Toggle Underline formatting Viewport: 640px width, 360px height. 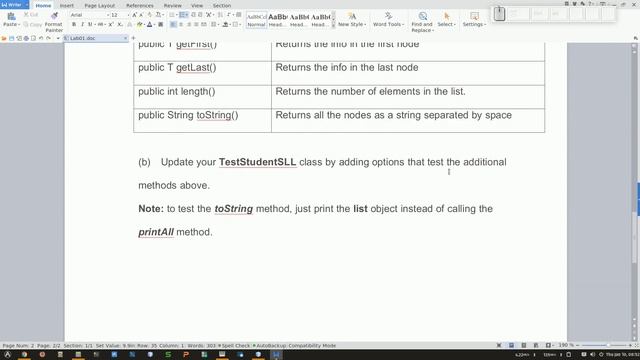click(x=90, y=24)
